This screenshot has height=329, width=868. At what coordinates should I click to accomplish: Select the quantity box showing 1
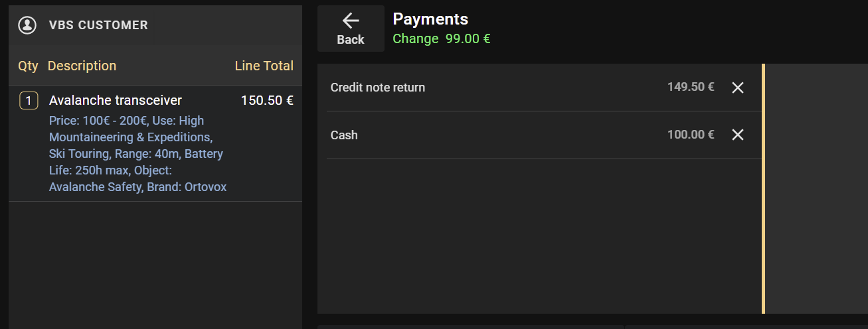[28, 101]
